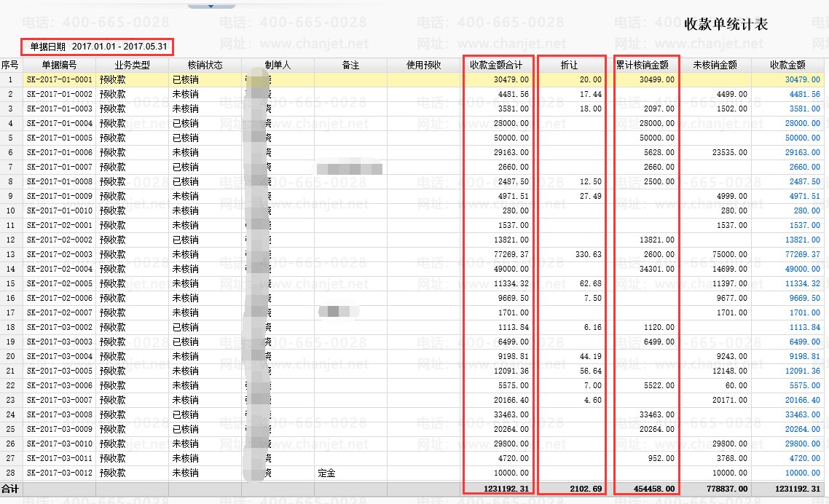The height and width of the screenshot is (504, 829).
Task: Open blue 收款金额 link 29163.00
Action: pos(803,152)
